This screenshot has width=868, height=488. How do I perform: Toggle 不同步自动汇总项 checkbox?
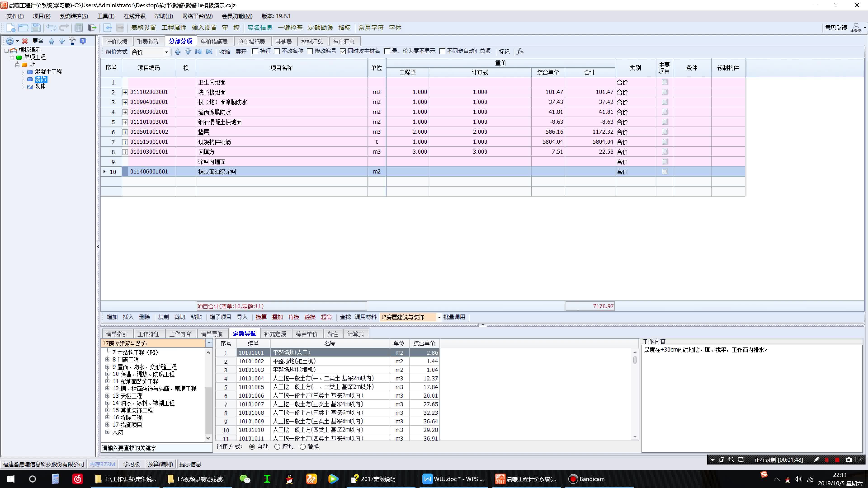[x=442, y=51]
